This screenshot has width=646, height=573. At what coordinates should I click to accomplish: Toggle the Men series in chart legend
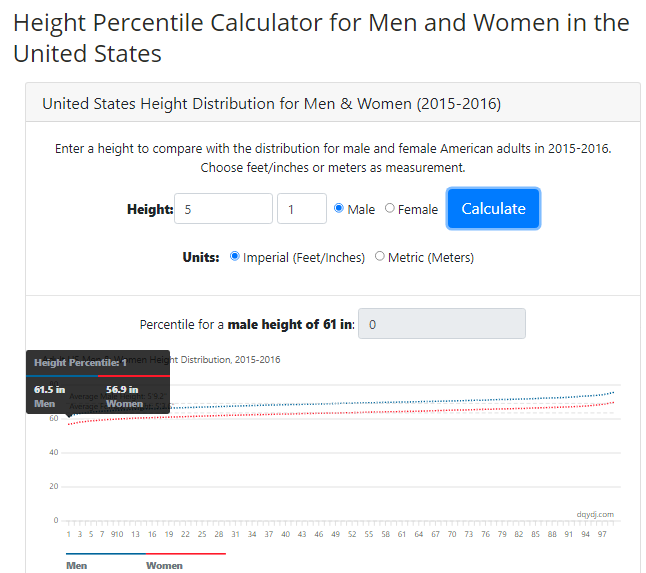click(x=77, y=566)
